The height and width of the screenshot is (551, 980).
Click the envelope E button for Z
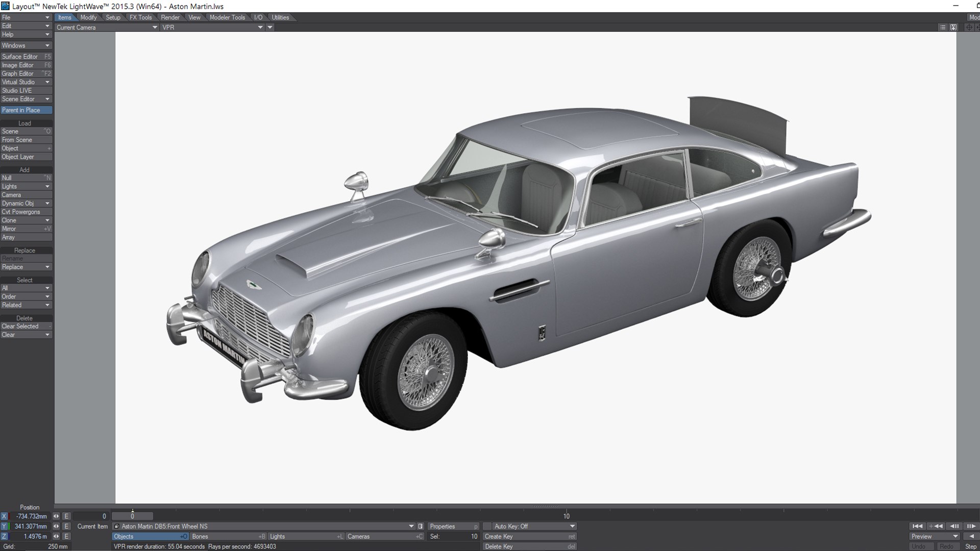pos(66,536)
